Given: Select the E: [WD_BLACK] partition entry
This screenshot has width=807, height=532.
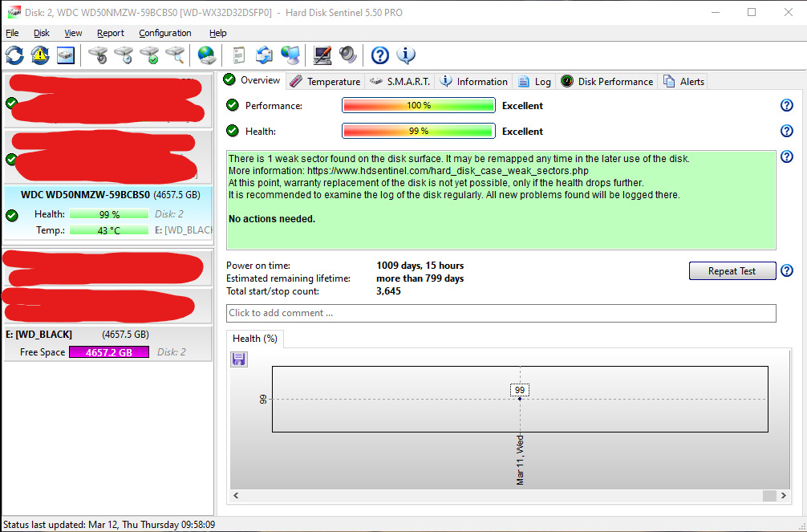Looking at the screenshot, I should click(x=108, y=343).
